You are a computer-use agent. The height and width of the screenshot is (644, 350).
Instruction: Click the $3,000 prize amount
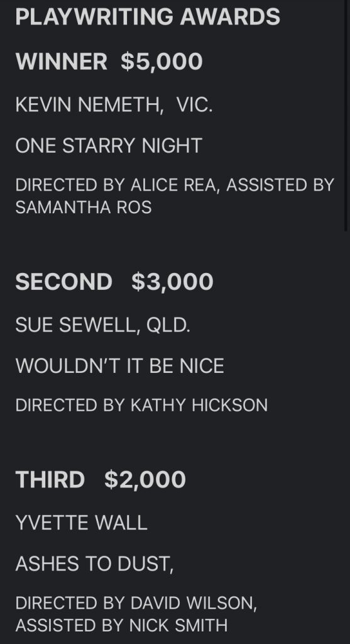point(172,282)
